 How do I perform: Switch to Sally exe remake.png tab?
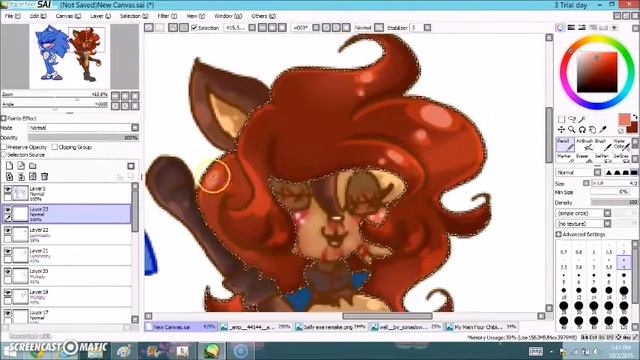pos(330,327)
